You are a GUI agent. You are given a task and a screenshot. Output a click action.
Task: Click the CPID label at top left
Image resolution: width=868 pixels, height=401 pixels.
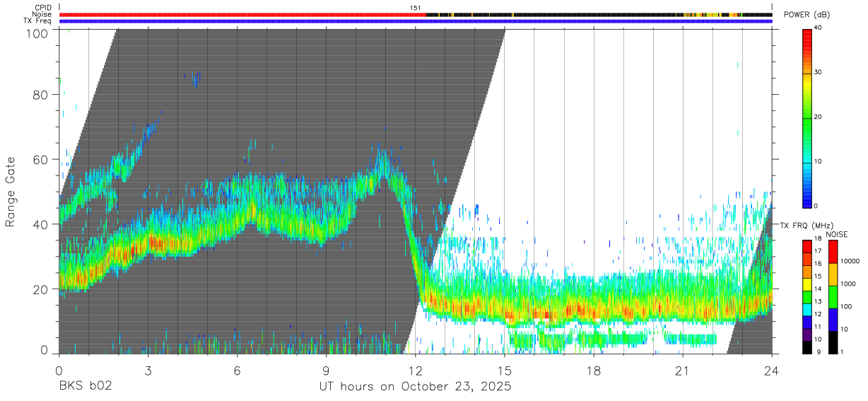(x=42, y=8)
